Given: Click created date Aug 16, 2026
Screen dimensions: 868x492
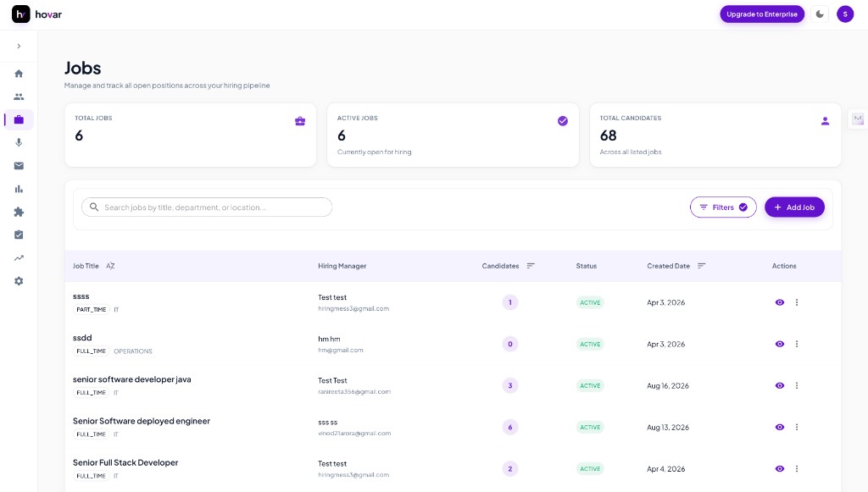Looking at the screenshot, I should 668,386.
